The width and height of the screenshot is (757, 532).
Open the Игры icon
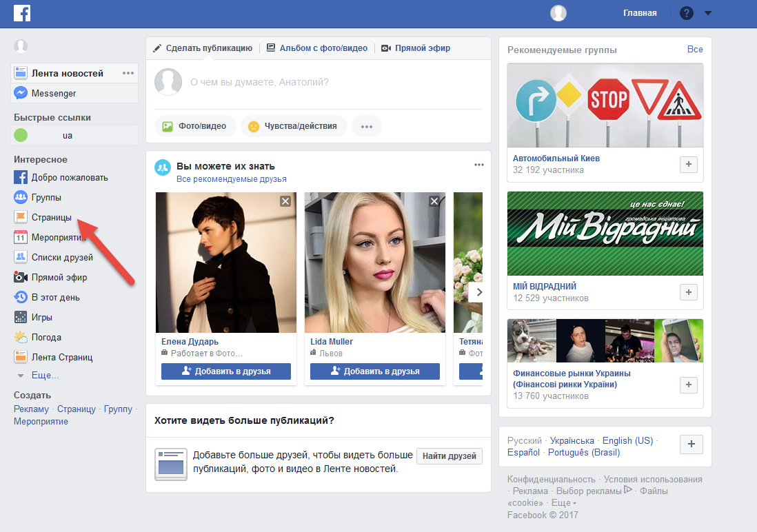click(x=20, y=317)
